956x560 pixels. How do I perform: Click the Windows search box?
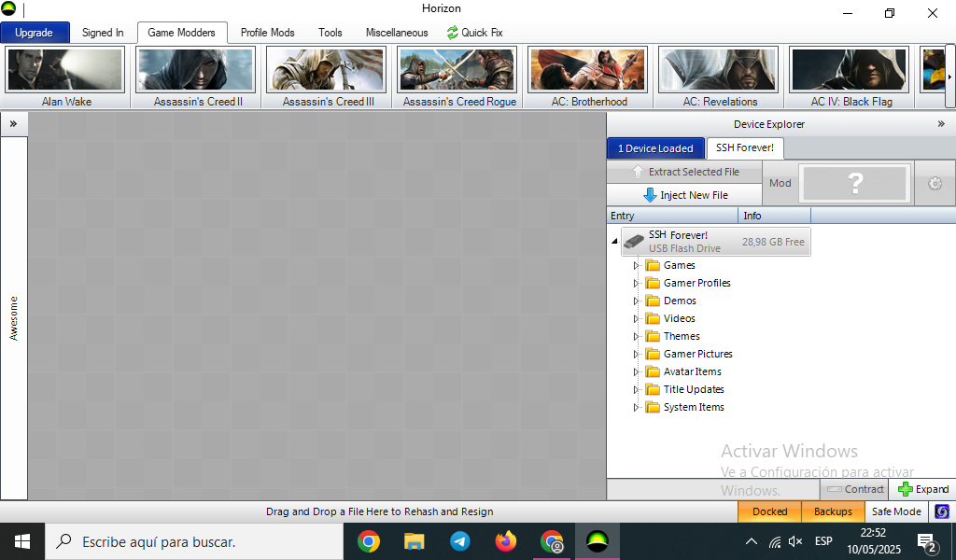point(194,541)
